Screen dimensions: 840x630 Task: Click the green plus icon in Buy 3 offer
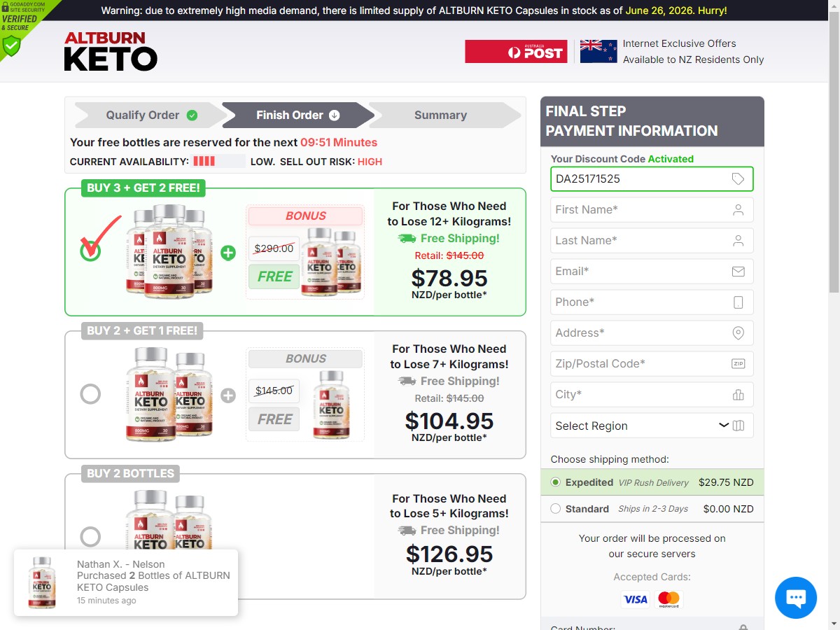click(x=228, y=253)
